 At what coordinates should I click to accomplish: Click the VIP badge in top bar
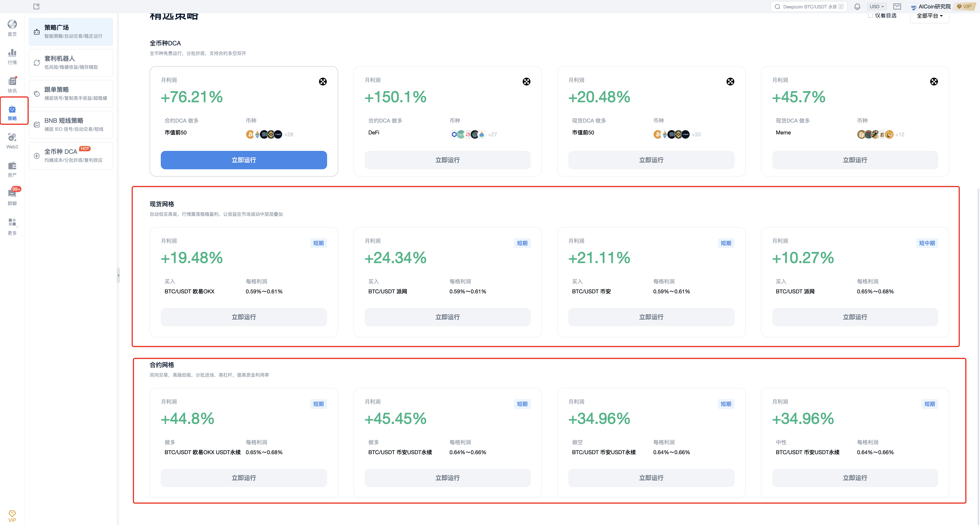965,7
